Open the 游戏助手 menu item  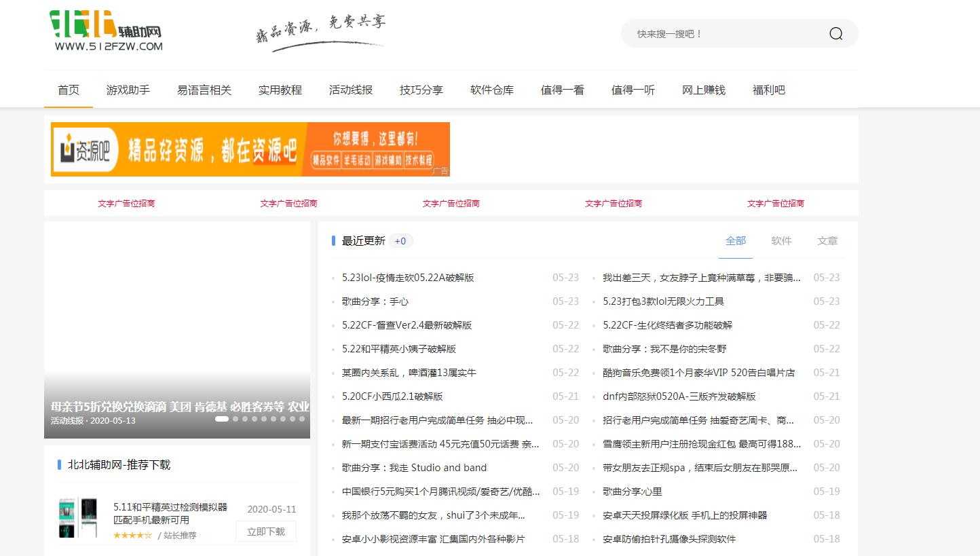pos(128,90)
